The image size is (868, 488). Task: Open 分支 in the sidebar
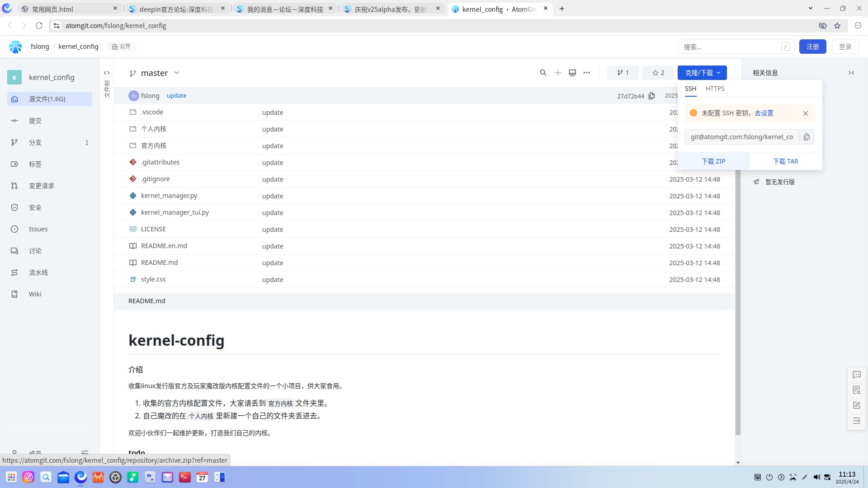50,142
